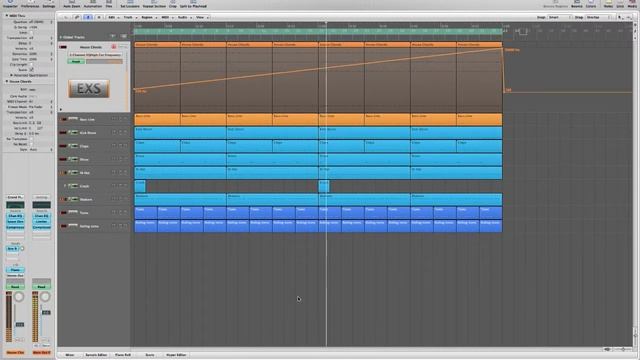Click the Bass Line track icon
640x360 pixels.
coord(73,119)
